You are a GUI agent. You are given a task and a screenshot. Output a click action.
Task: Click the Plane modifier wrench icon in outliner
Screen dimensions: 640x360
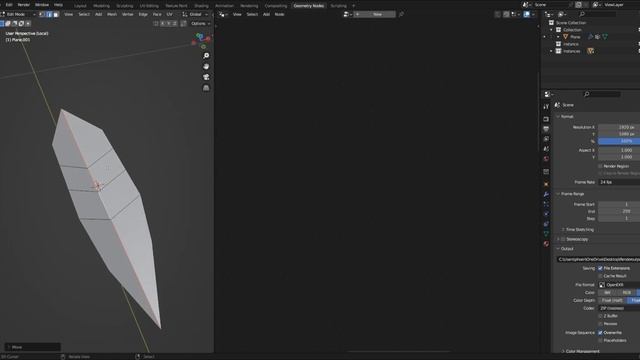tap(590, 37)
